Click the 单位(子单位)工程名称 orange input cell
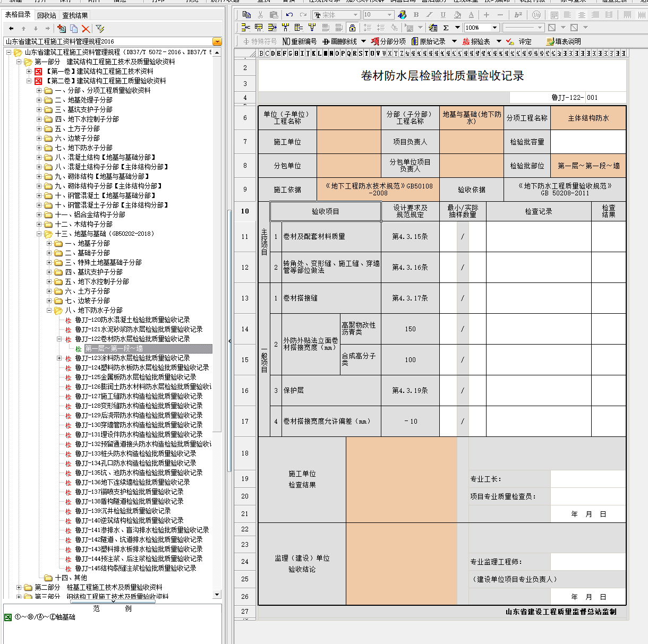Viewport: 648px width, 644px height. (x=349, y=118)
